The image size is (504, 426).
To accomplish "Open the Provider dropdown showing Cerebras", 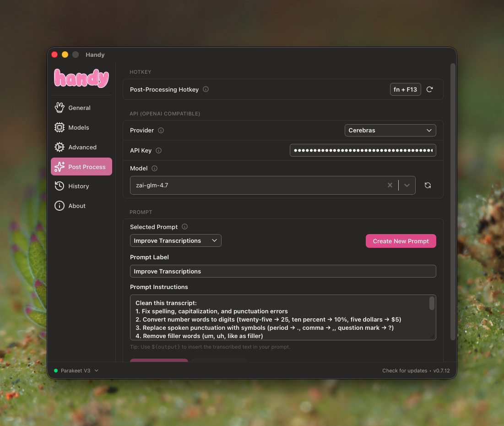I will click(x=390, y=130).
